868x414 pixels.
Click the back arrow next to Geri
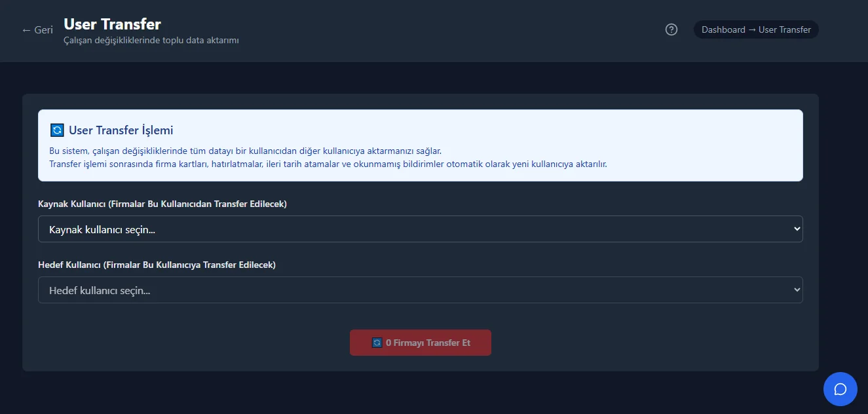(x=25, y=29)
